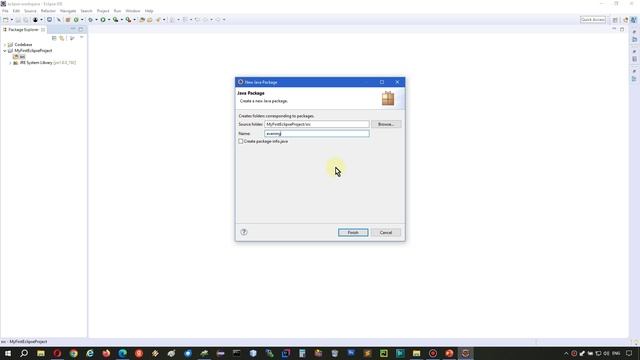Select the Package Explorer tab
Image resolution: width=640 pixels, height=360 pixels.
(x=24, y=29)
